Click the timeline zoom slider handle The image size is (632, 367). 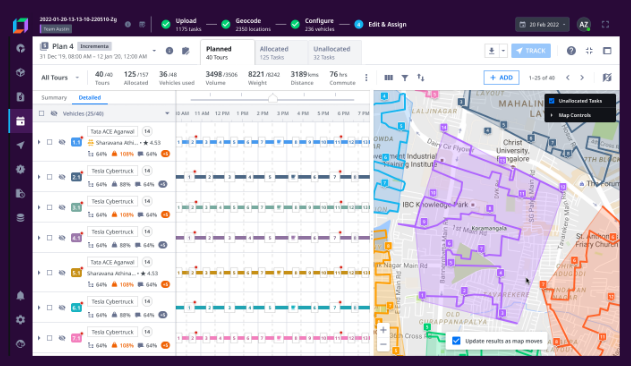click(x=273, y=99)
